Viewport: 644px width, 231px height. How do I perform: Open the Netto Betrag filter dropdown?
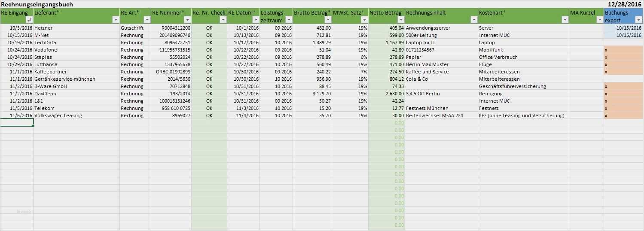(401, 20)
